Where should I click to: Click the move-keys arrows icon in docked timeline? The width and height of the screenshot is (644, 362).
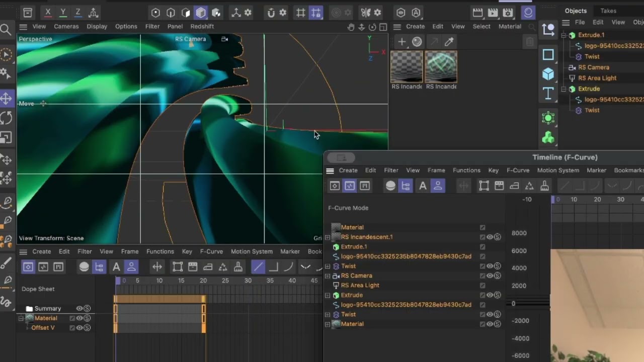click(x=157, y=267)
